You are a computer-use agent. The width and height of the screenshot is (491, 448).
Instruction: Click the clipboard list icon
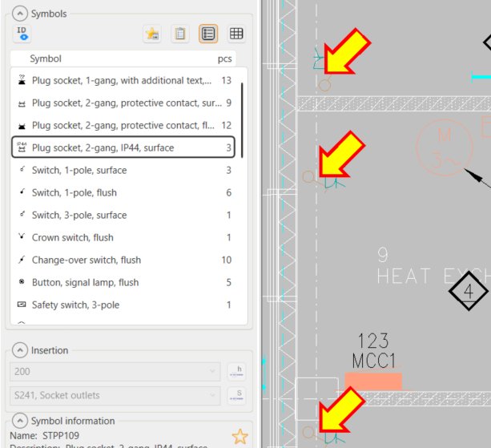coord(180,34)
